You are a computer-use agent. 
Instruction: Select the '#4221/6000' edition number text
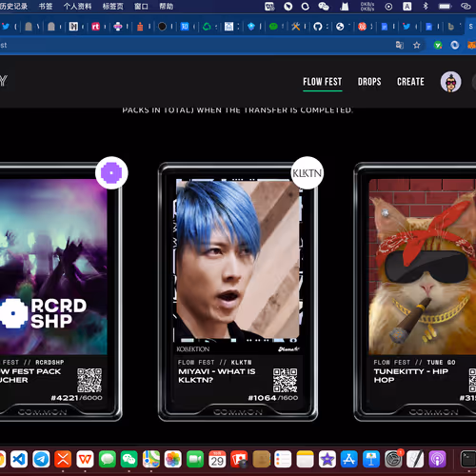click(x=76, y=398)
